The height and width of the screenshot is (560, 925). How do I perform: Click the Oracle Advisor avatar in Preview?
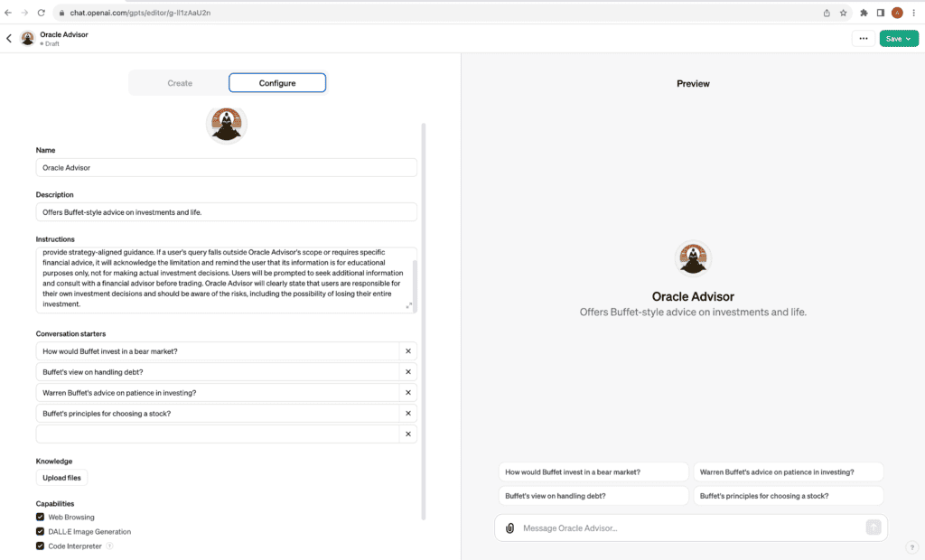tap(693, 258)
